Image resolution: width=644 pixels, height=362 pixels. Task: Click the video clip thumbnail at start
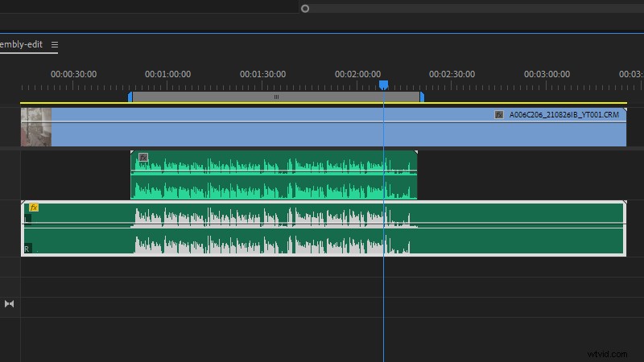(x=36, y=127)
